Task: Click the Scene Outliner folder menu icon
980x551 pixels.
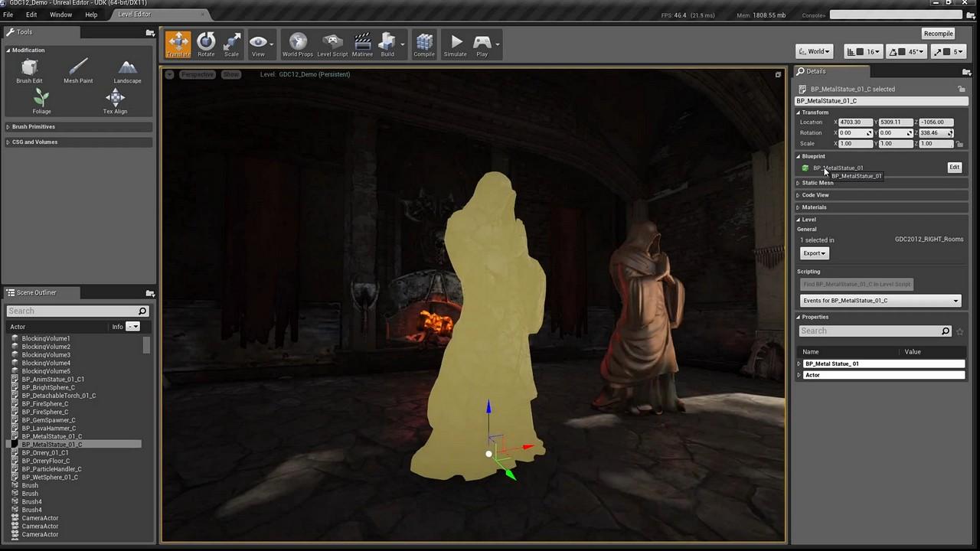Action: pos(150,293)
